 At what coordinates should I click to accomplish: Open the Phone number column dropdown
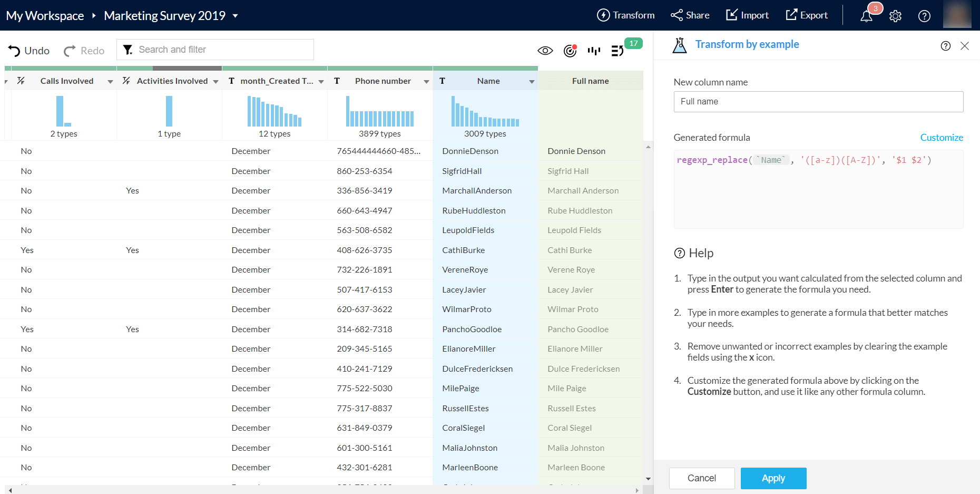426,82
